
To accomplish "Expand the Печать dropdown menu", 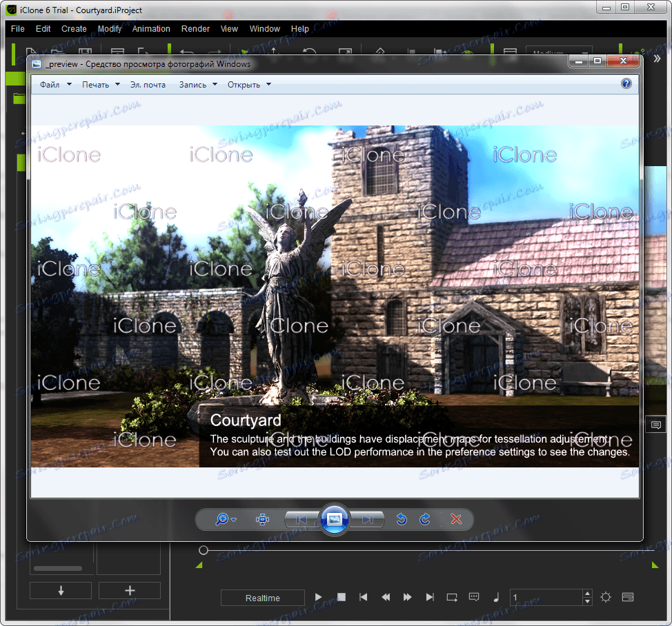I will tap(101, 85).
